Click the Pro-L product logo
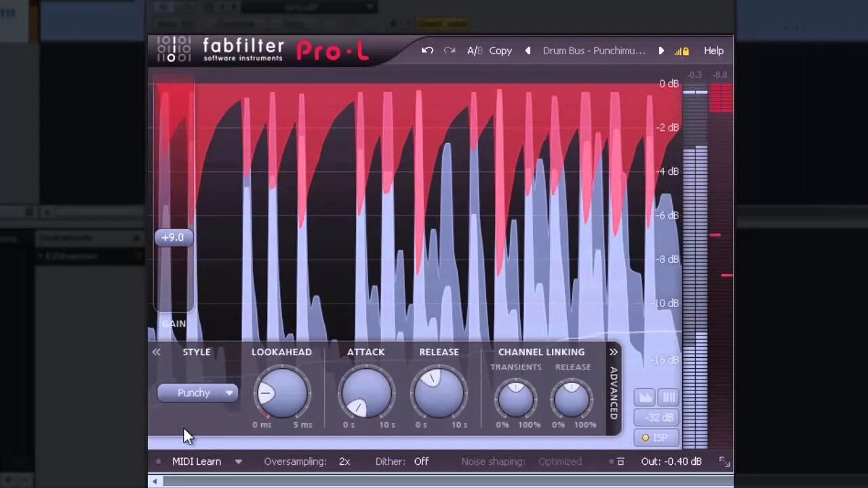 pyautogui.click(x=332, y=51)
